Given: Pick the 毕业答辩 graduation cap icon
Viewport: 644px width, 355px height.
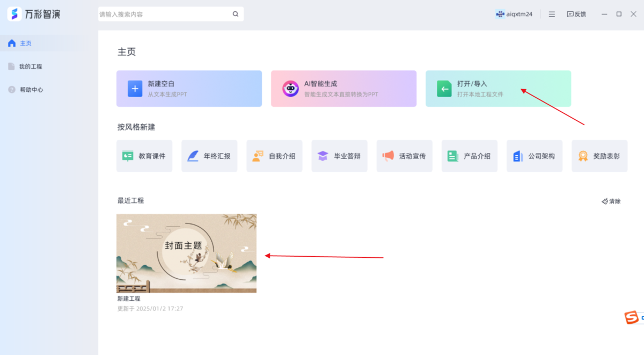Looking at the screenshot, I should pyautogui.click(x=321, y=156).
